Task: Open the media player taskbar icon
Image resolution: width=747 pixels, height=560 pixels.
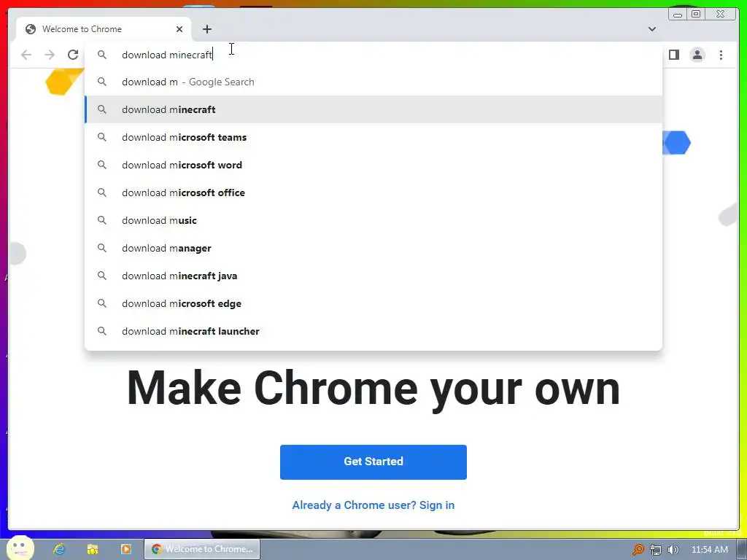Action: pyautogui.click(x=125, y=549)
